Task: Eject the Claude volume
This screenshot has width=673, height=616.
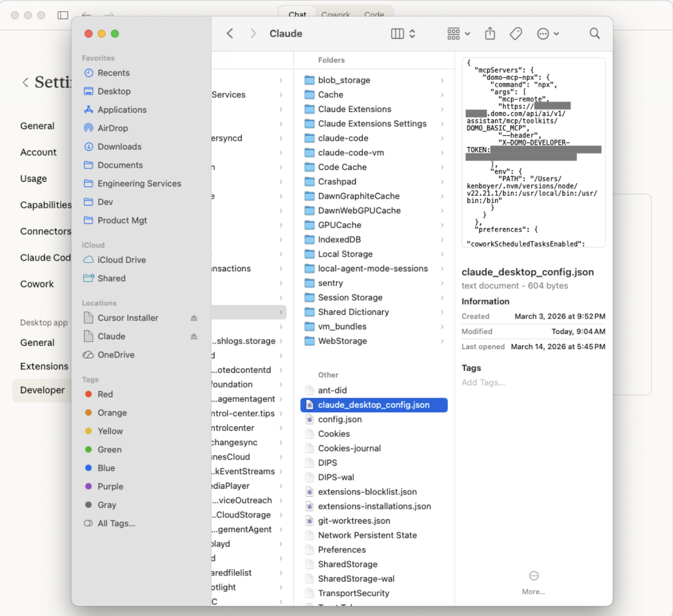Action: (194, 337)
